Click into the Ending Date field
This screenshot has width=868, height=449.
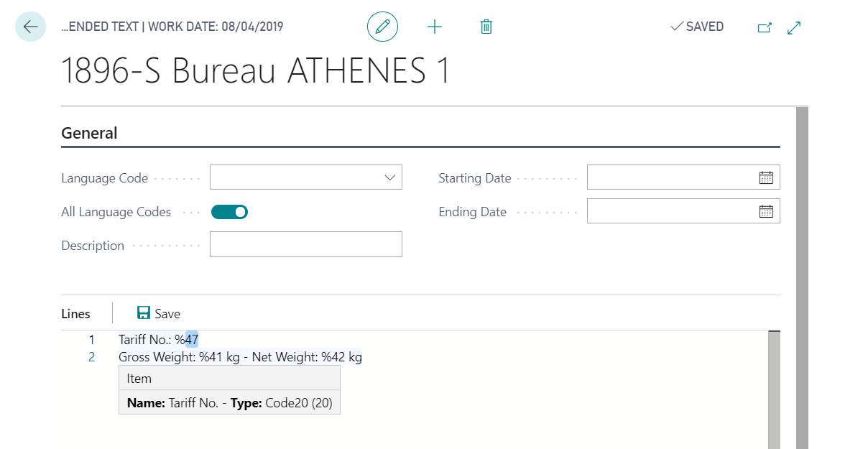tap(672, 211)
